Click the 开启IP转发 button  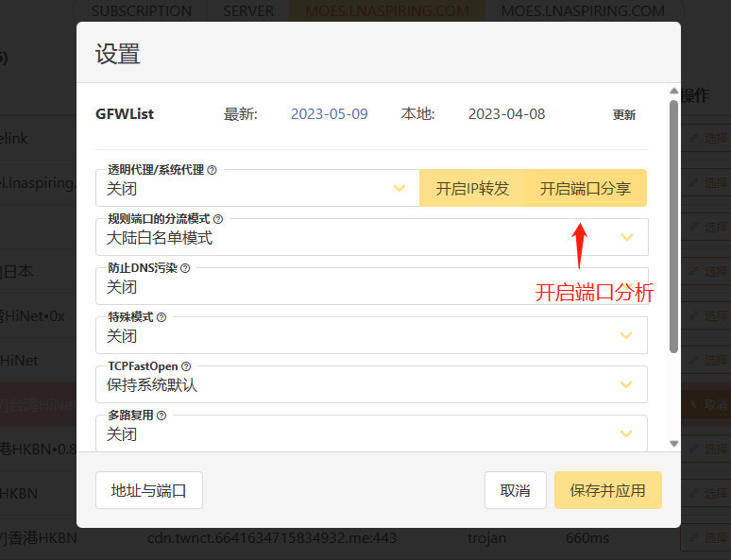[x=472, y=189]
